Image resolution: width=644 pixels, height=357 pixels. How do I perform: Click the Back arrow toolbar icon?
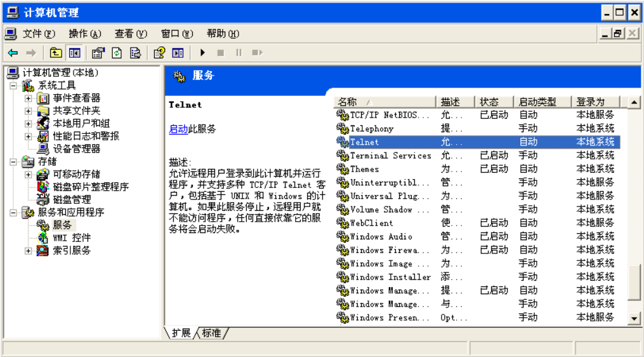pyautogui.click(x=13, y=53)
